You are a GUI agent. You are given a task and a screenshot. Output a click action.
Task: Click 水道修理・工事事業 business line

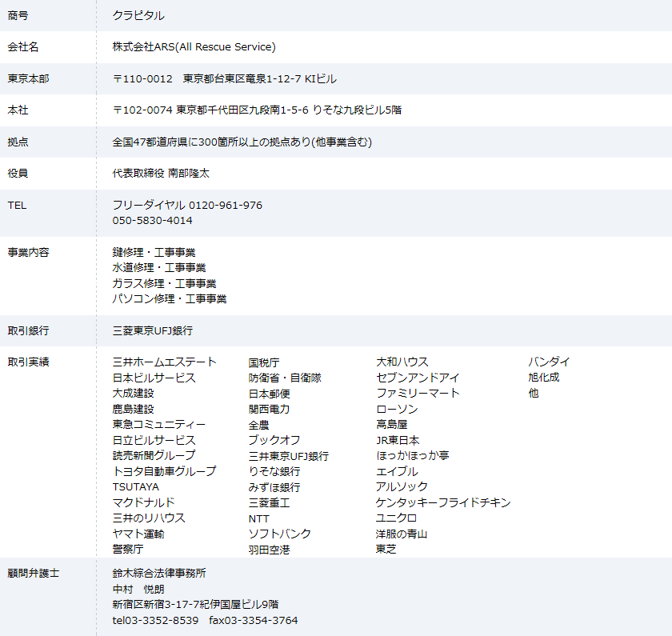pyautogui.click(x=159, y=268)
